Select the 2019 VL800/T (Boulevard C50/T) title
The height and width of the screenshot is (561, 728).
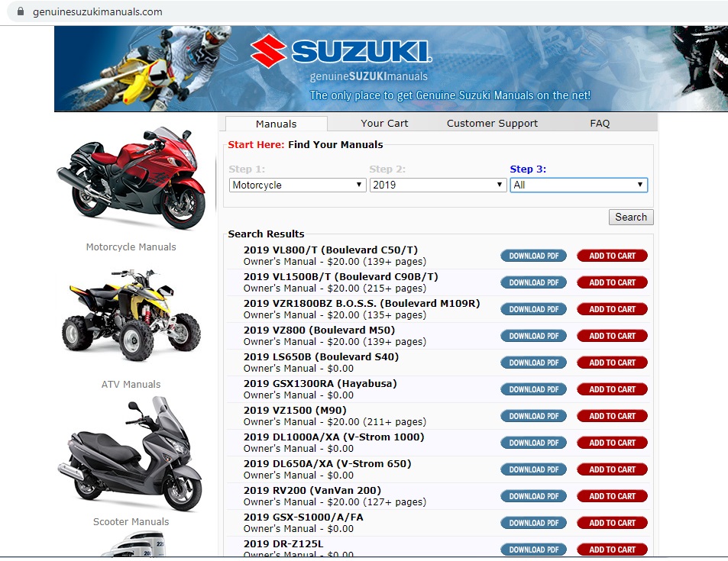coord(331,250)
